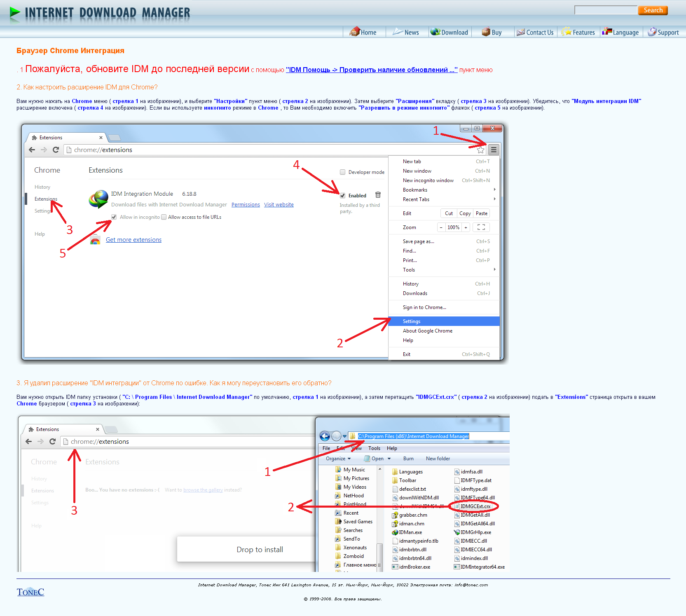Click the Features star icon
Screen dimensions: 686x616
[x=567, y=32]
